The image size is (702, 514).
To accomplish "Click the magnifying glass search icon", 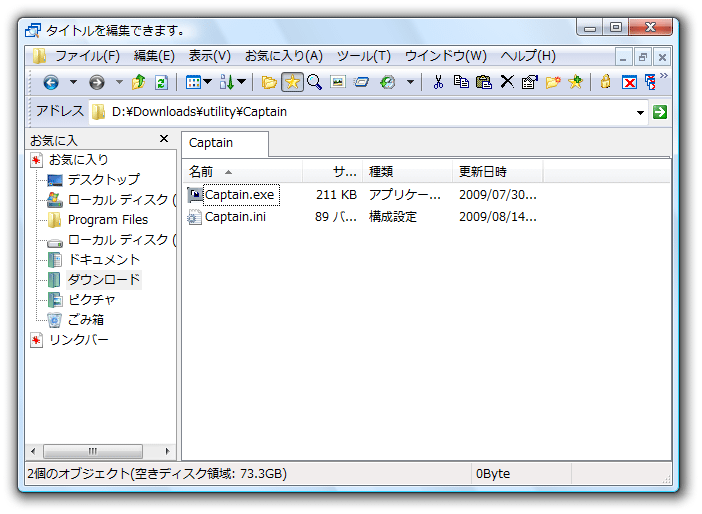I will click(x=314, y=82).
